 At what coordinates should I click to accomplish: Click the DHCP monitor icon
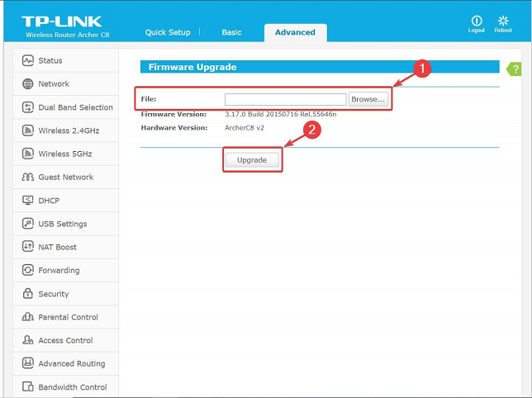coord(28,201)
